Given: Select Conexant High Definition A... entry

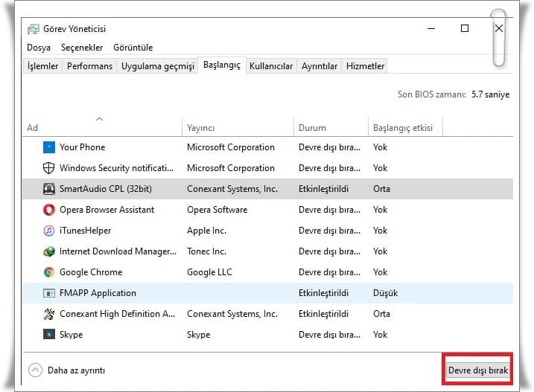Looking at the screenshot, I should pos(117,314).
